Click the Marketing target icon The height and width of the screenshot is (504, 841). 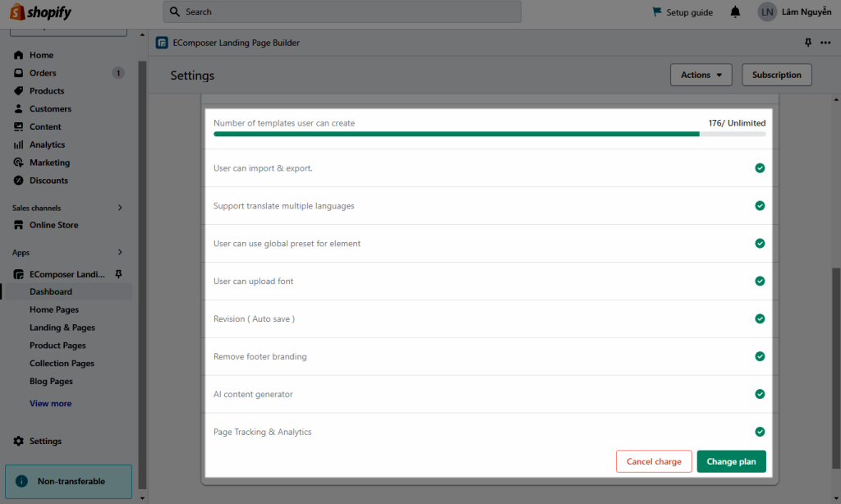click(x=19, y=163)
